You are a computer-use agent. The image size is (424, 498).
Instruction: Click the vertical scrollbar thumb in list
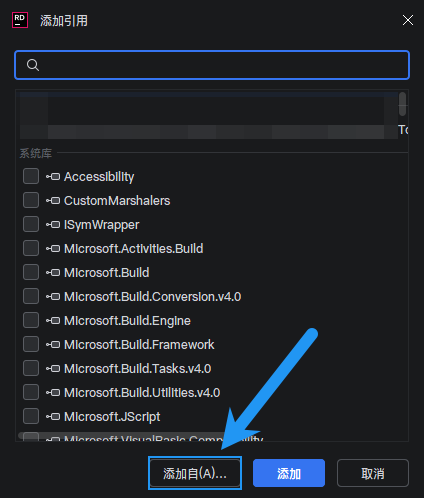(x=402, y=104)
